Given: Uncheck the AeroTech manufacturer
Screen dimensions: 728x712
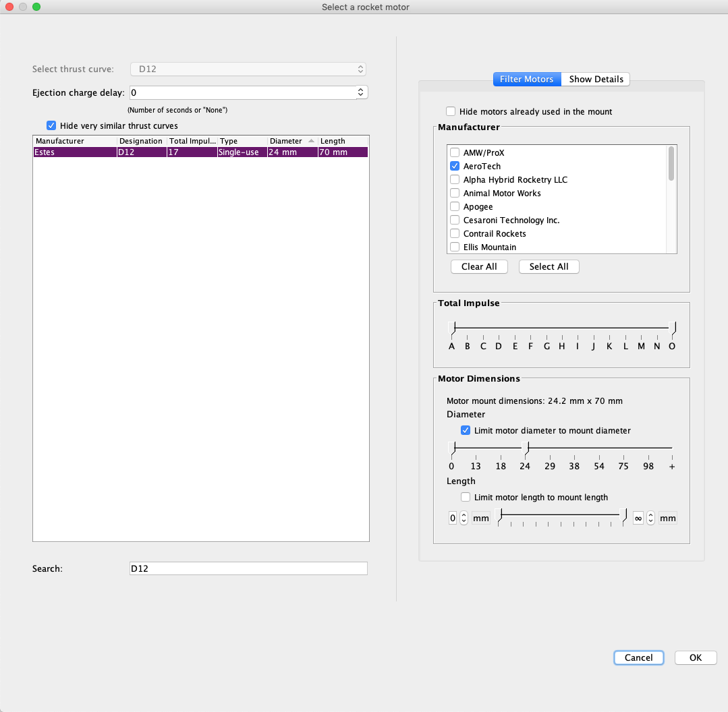Looking at the screenshot, I should point(454,166).
